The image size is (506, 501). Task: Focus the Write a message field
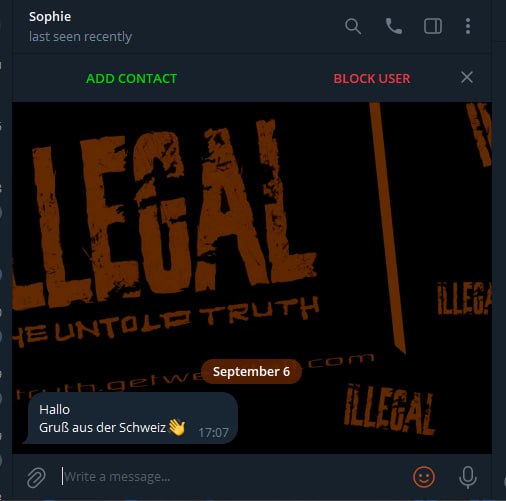tap(233, 477)
